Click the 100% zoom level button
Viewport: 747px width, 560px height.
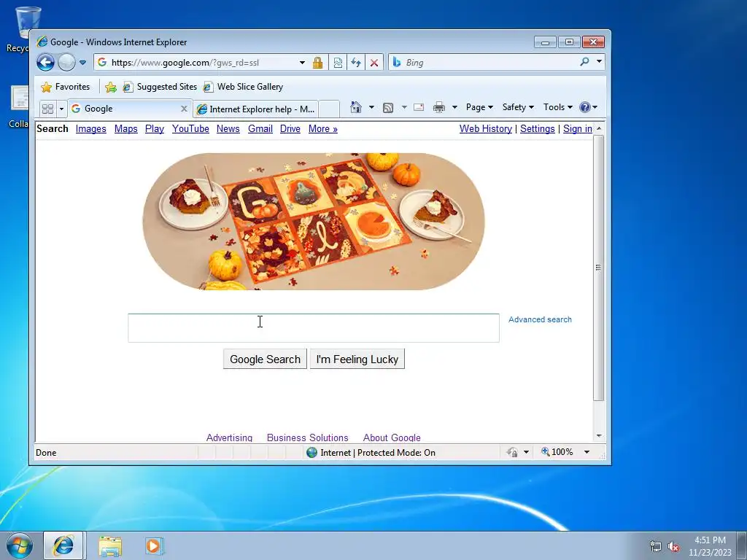[557, 452]
